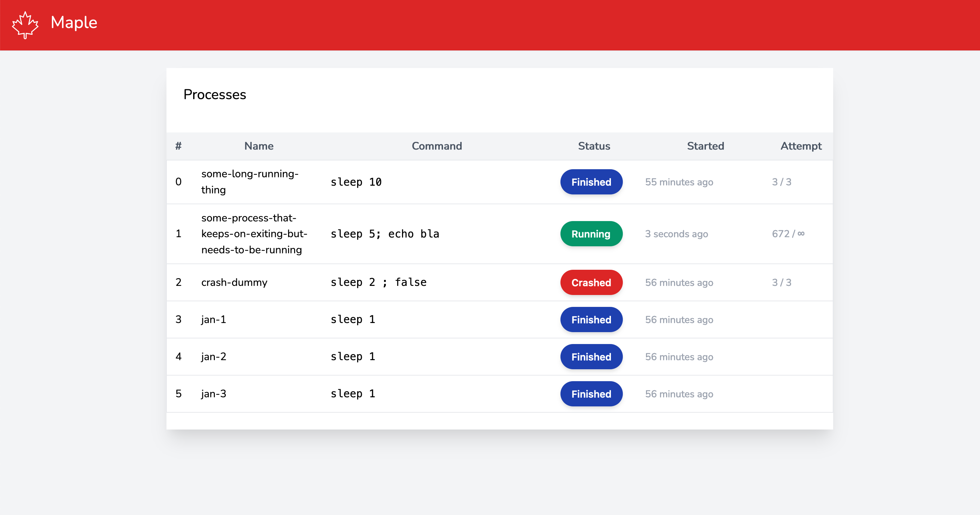
Task: Click the Finished badge for some-long-running-thing
Action: (x=591, y=182)
